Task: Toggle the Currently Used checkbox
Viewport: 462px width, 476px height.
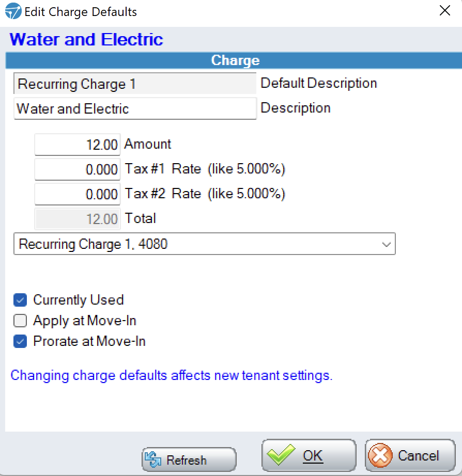Action: click(20, 300)
